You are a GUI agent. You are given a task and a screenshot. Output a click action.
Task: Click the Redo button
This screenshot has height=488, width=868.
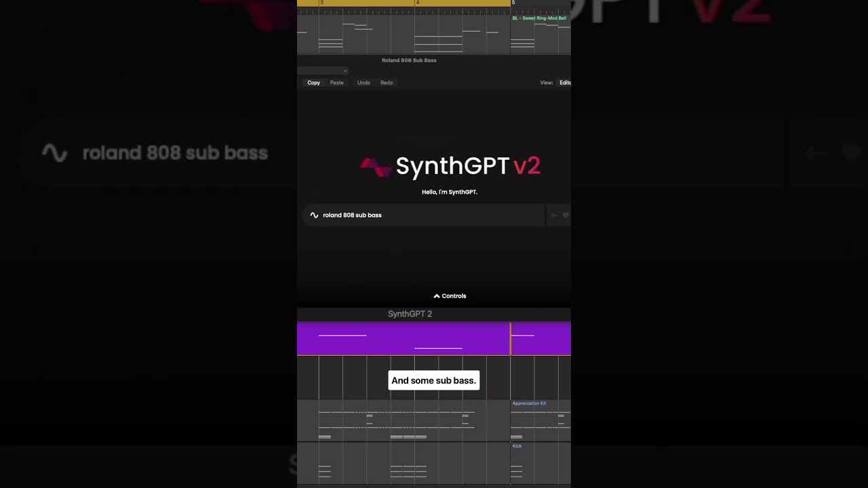pos(387,83)
